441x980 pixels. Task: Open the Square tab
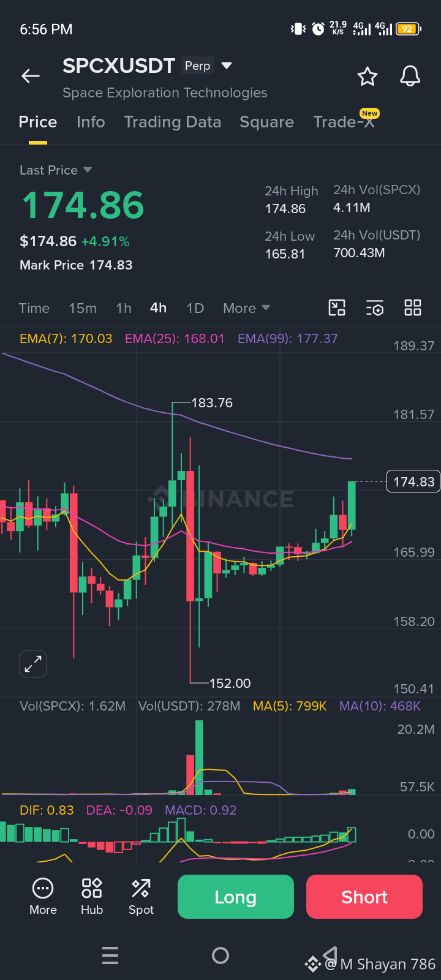click(266, 122)
